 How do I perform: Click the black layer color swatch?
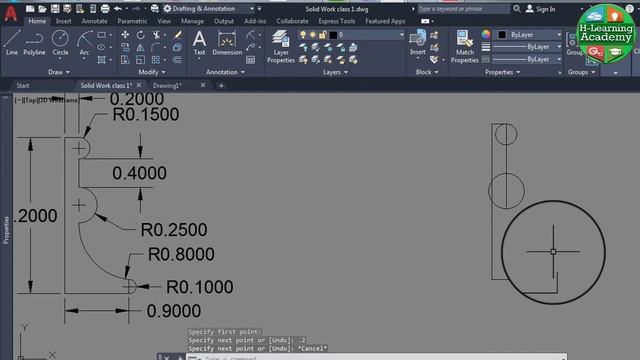click(333, 35)
